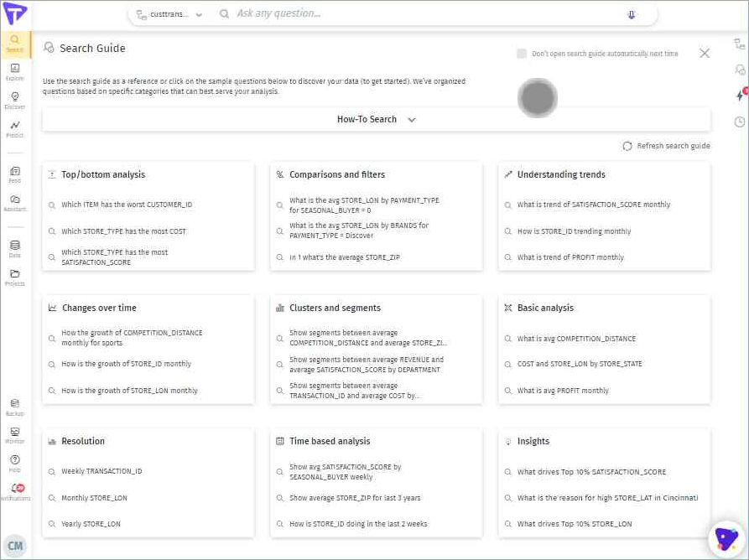
Task: Select growth of COMPETITION_DISTANCE monthly for sports
Action: 132,338
